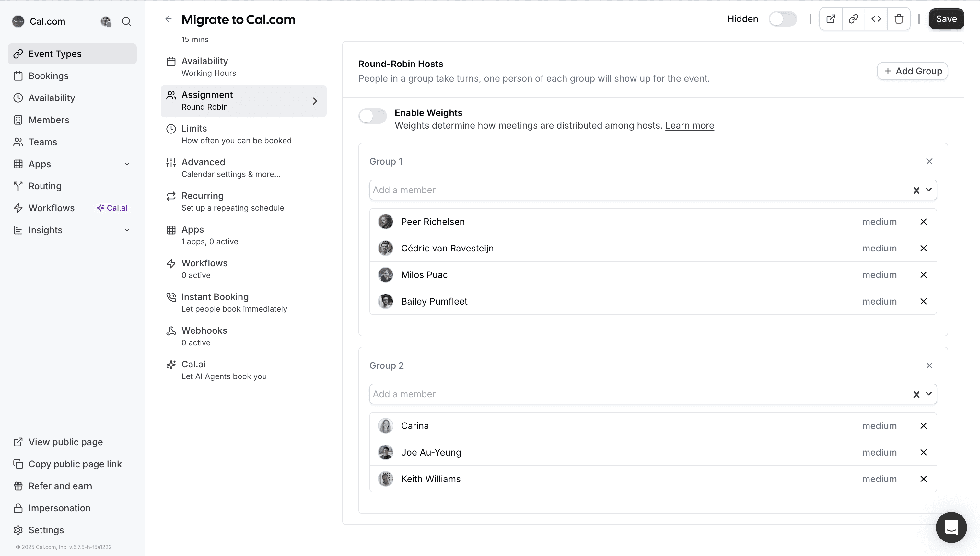Click the Assignment tab chevron
The width and height of the screenshot is (980, 556).
[x=315, y=101]
